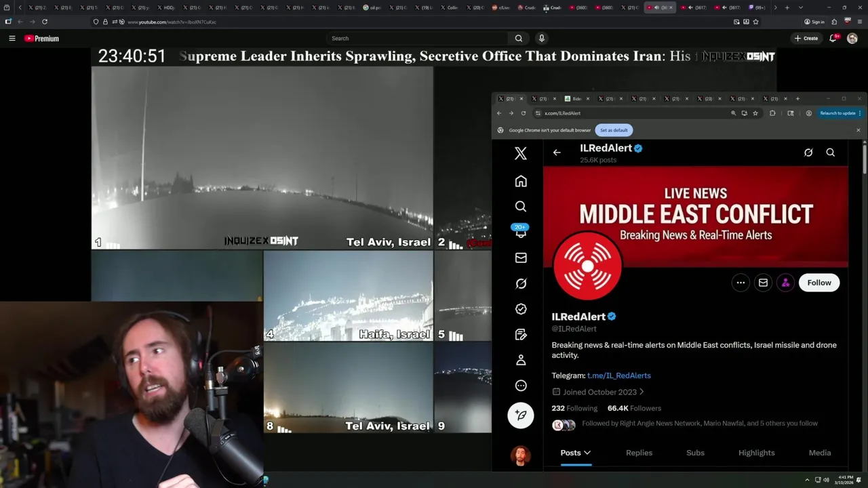This screenshot has height=488, width=868.
Task: Show hidden system tray icons
Action: coord(807,480)
